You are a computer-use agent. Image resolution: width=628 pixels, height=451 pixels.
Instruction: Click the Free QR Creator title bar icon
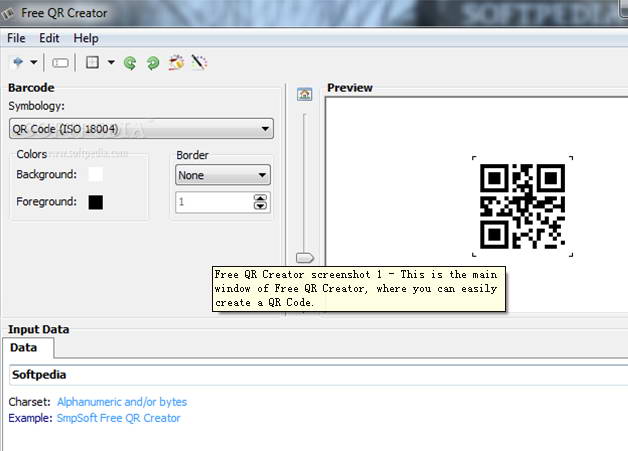[8, 14]
